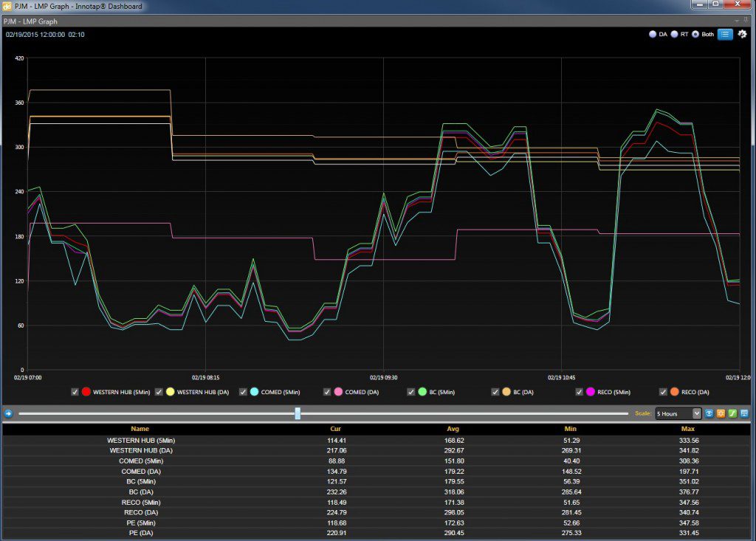Select the RT radio button
Image resolution: width=756 pixels, height=541 pixels.
675,34
